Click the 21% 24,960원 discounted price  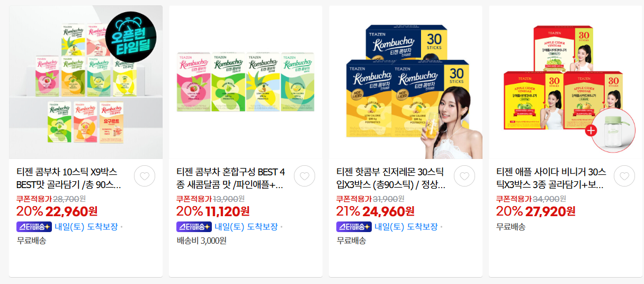click(x=375, y=211)
